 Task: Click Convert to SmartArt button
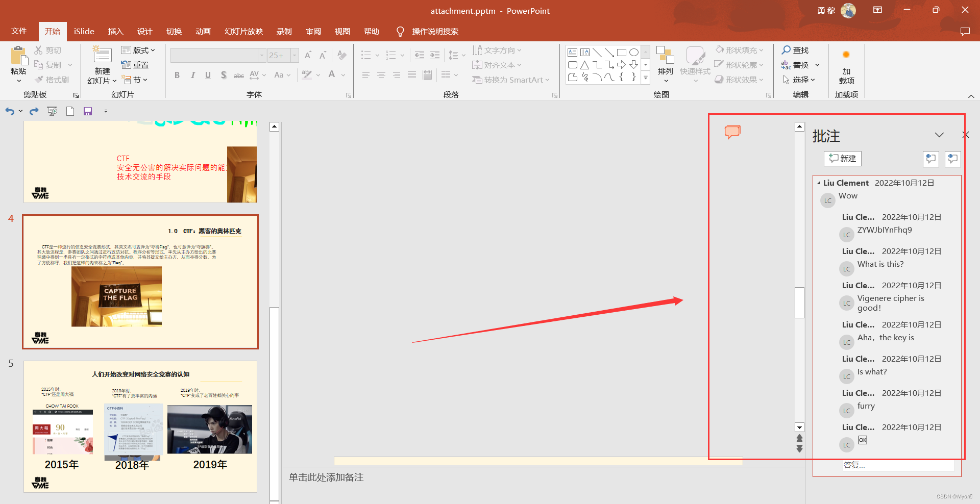coord(511,80)
